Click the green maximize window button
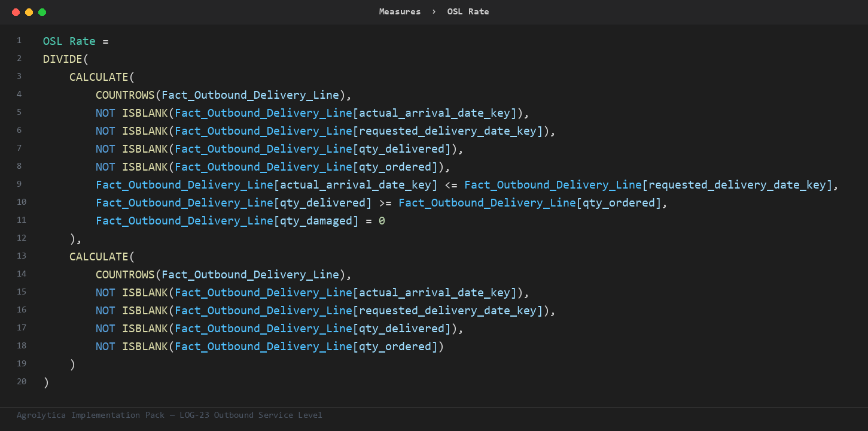The height and width of the screenshot is (431, 868). [x=42, y=12]
